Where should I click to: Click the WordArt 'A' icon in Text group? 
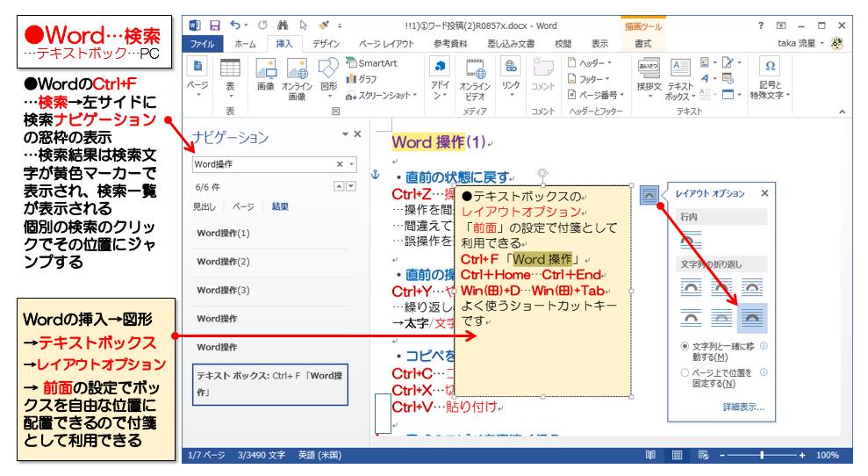pos(705,79)
